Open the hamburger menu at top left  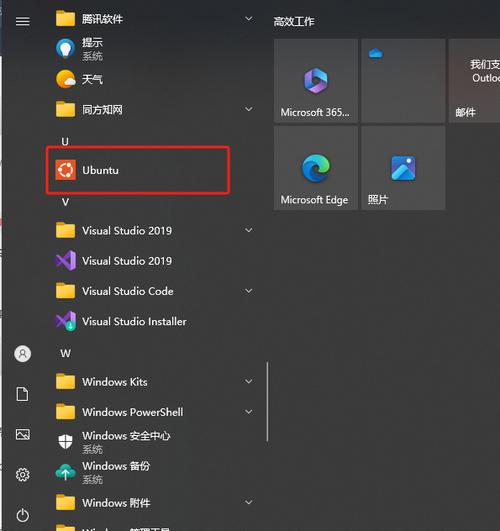[23, 21]
